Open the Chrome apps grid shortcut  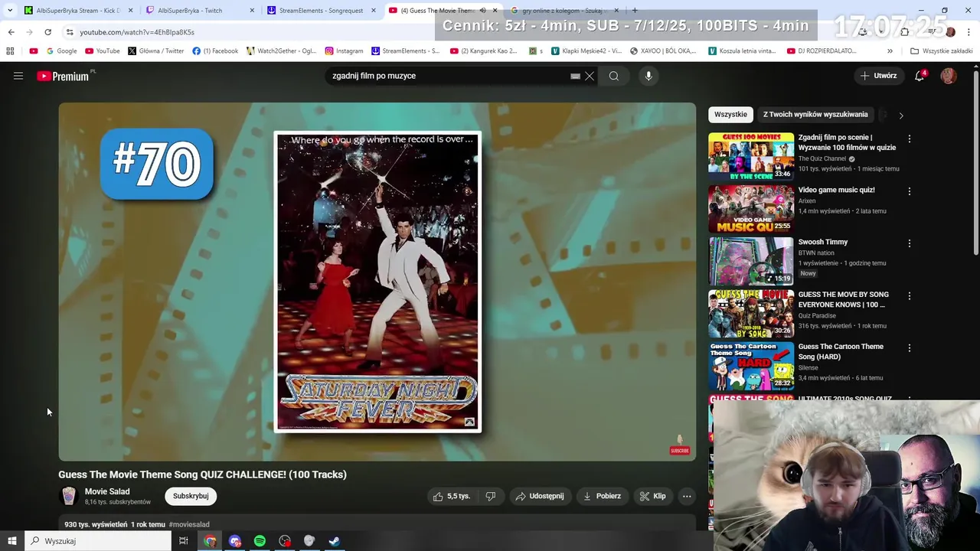tap(10, 51)
